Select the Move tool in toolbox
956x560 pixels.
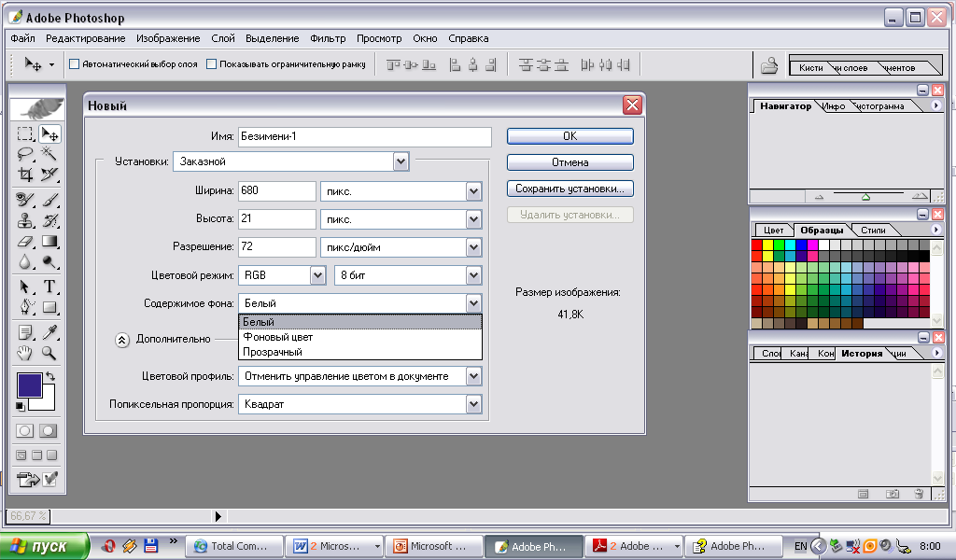tap(49, 133)
